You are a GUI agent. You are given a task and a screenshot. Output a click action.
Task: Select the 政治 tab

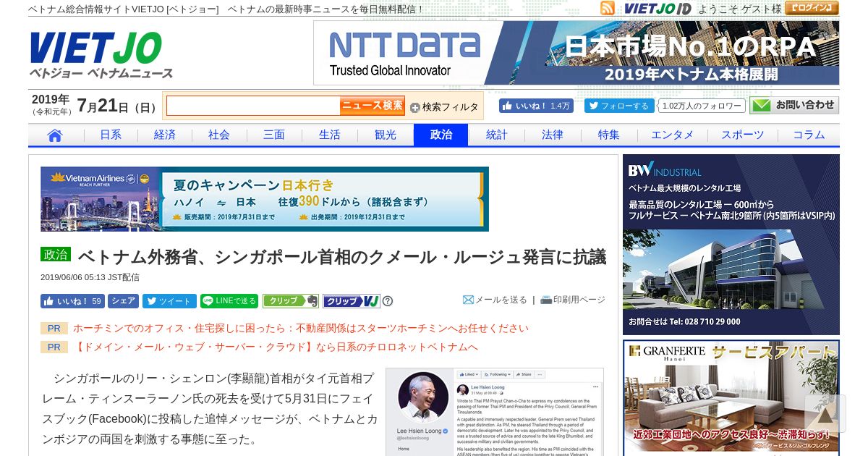point(441,135)
